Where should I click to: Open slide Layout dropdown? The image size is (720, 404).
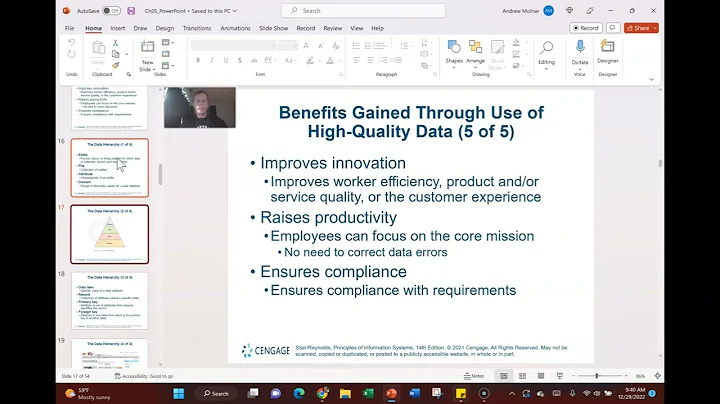click(168, 43)
